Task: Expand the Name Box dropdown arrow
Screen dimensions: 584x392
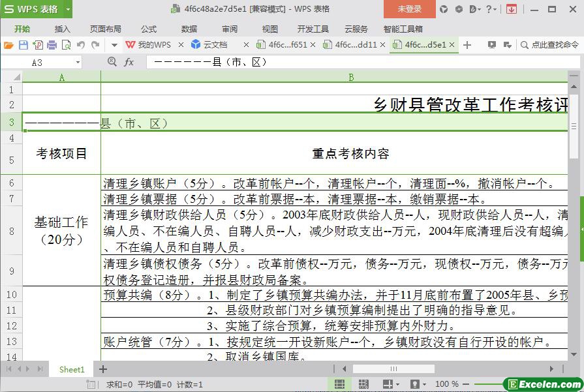Action: coord(78,63)
